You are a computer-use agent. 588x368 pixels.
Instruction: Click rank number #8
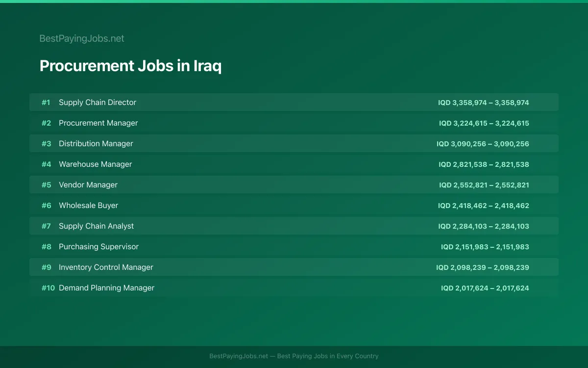pyautogui.click(x=46, y=247)
